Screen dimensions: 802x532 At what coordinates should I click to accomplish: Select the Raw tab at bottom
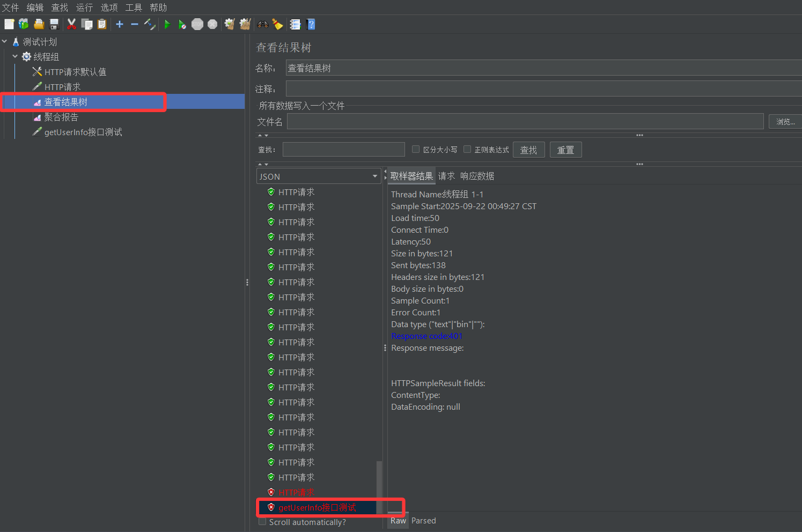(398, 521)
